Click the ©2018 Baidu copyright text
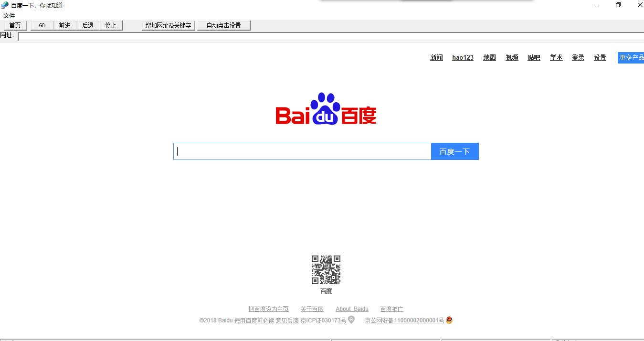This screenshot has width=644, height=341. click(x=216, y=320)
